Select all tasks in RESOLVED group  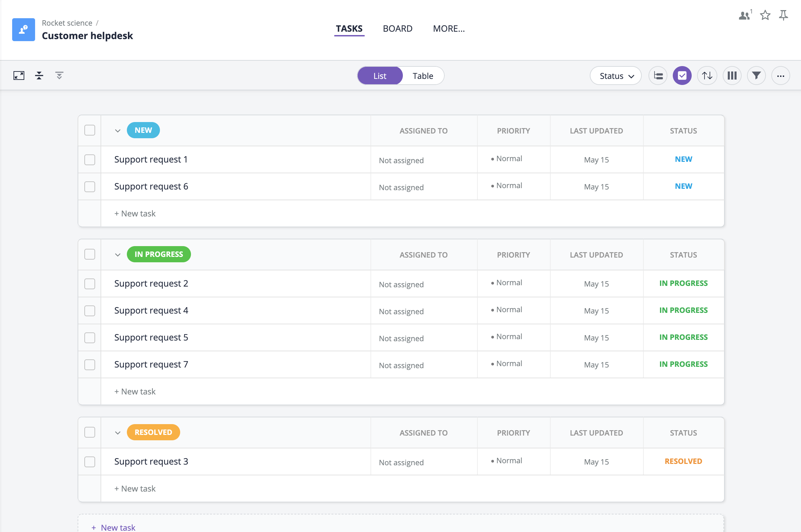click(x=90, y=433)
